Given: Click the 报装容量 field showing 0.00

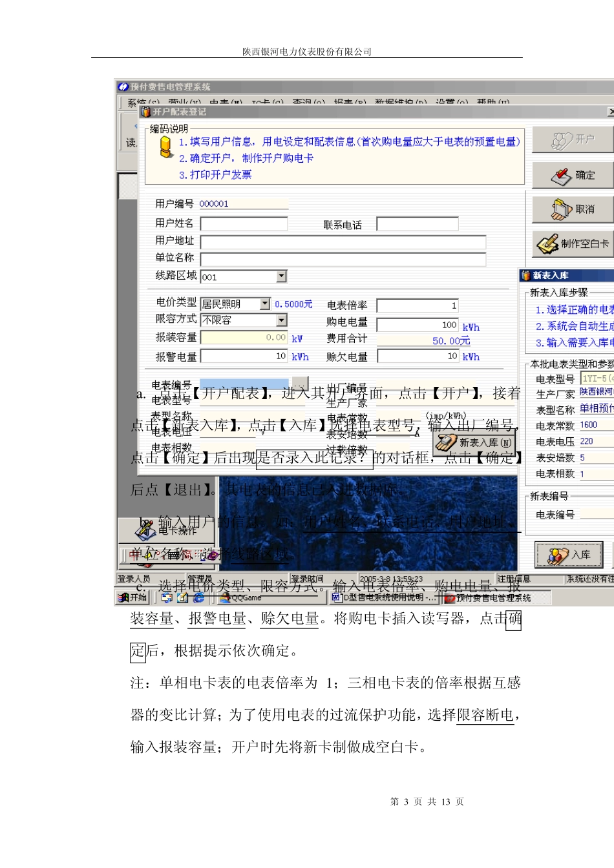Looking at the screenshot, I should [244, 338].
